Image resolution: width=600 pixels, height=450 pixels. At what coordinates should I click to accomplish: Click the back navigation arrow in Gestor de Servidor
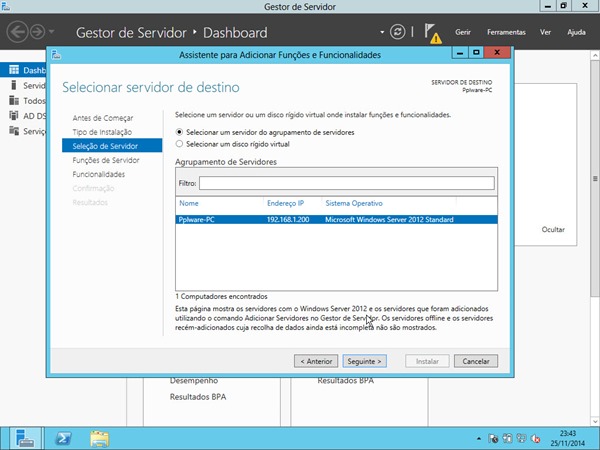[17, 32]
